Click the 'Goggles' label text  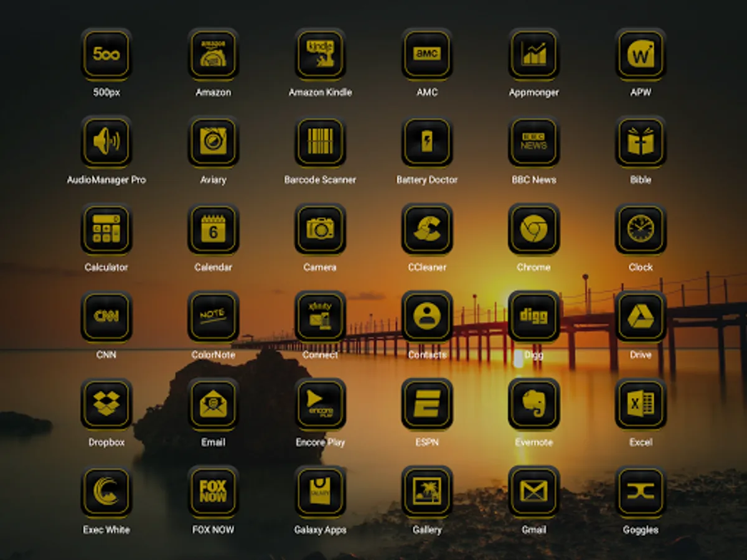point(641,530)
